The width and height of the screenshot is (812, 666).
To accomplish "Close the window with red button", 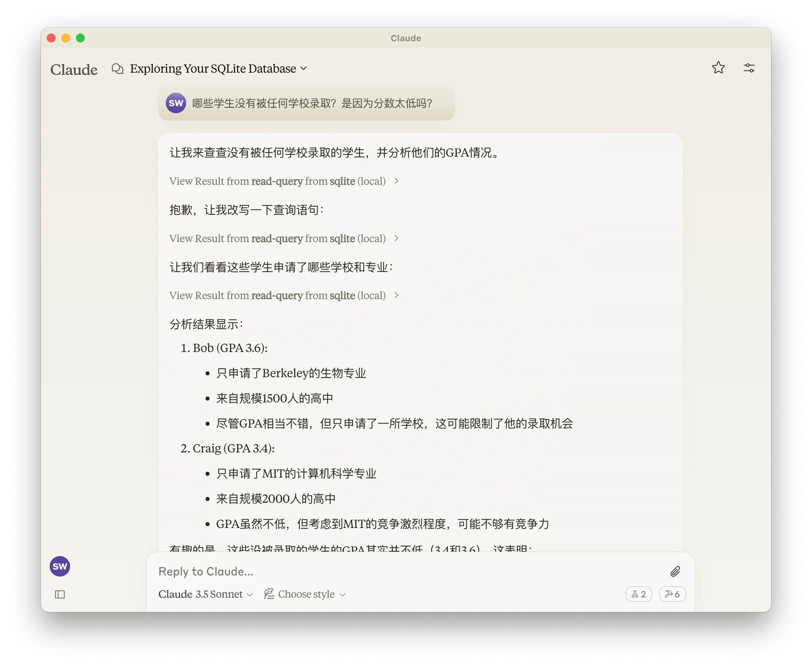I will click(x=51, y=38).
